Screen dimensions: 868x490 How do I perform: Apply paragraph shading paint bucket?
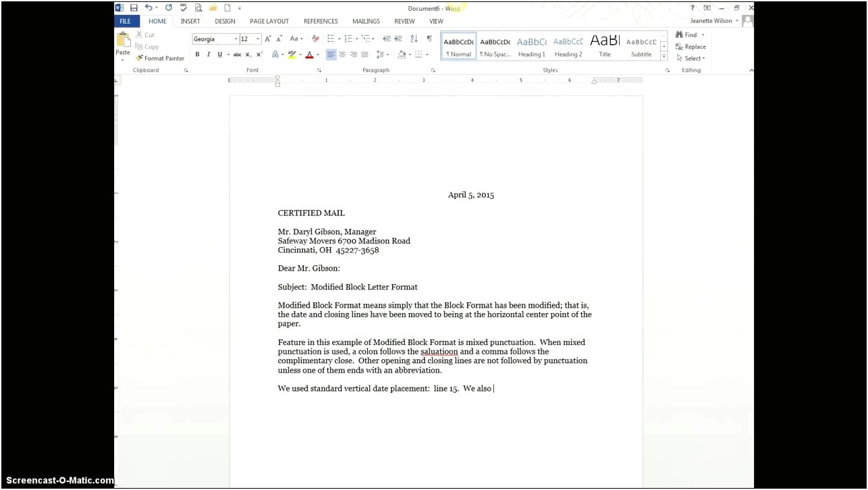click(401, 55)
